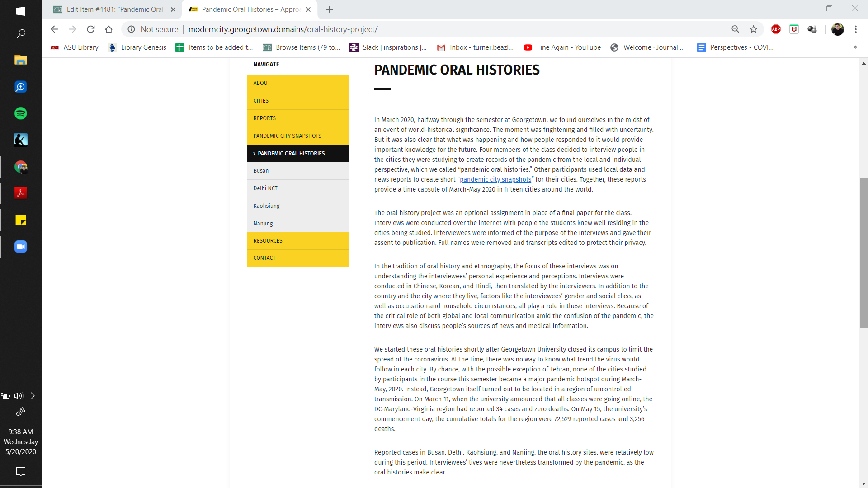Expand the system tray arrow
The height and width of the screenshot is (488, 868).
coord(33,396)
